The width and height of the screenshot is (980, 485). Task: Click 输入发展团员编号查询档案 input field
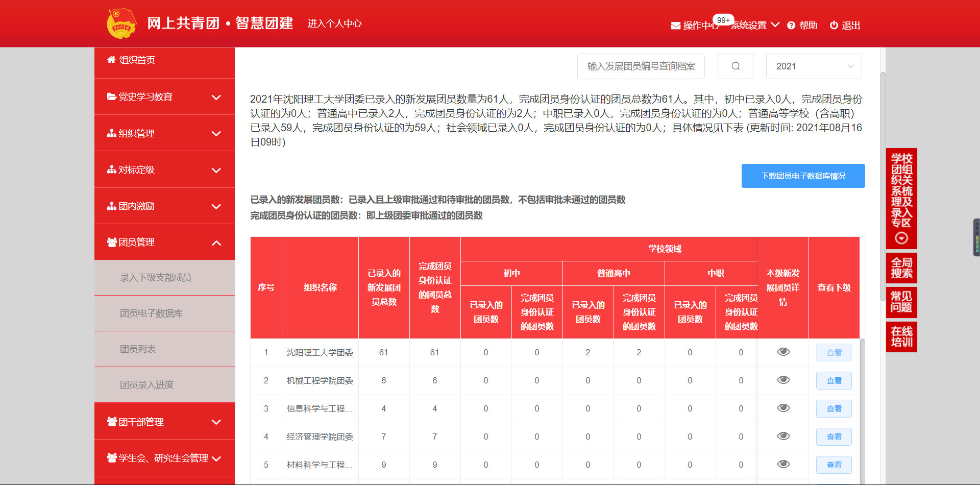click(x=641, y=66)
